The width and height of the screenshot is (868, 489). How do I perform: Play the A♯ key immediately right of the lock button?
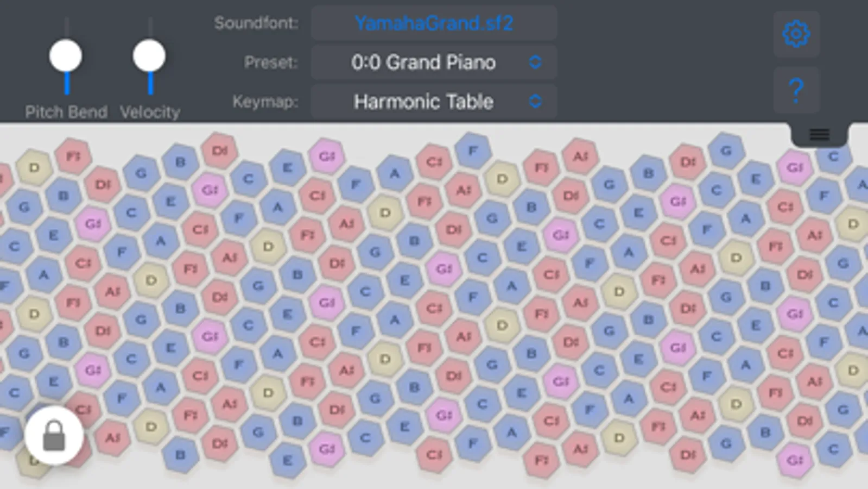112,438
